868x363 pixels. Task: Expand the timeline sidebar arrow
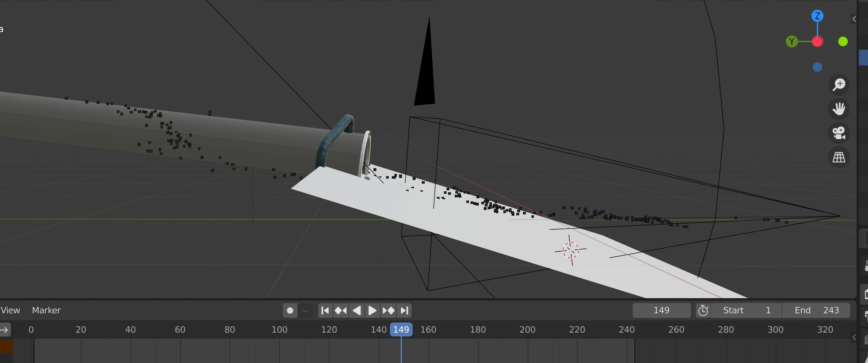coord(854,337)
